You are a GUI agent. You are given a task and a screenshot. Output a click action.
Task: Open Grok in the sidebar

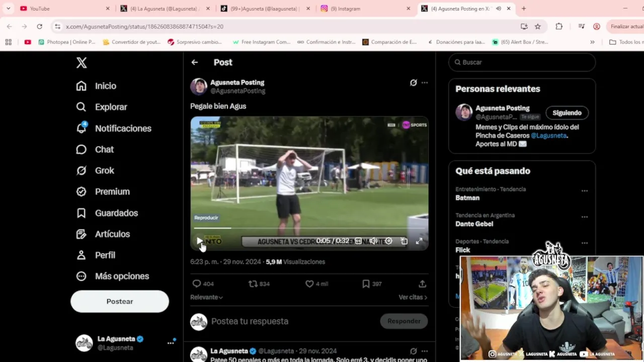95,170
